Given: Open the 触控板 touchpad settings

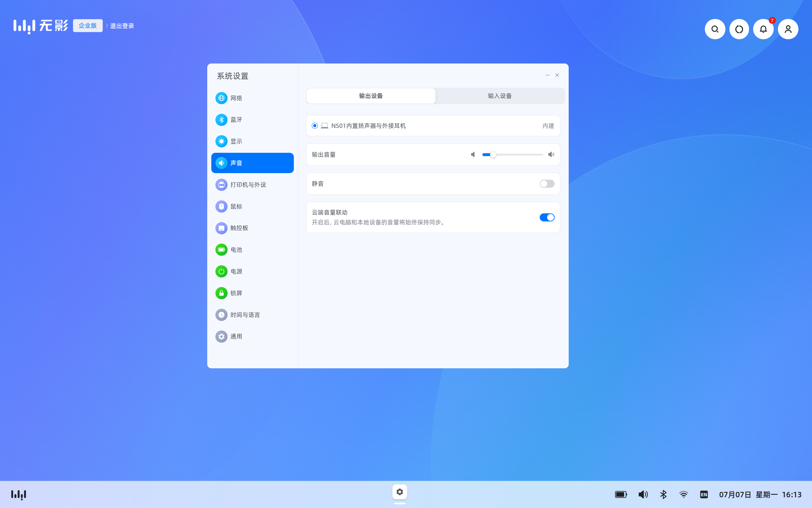Looking at the screenshot, I should [252, 228].
